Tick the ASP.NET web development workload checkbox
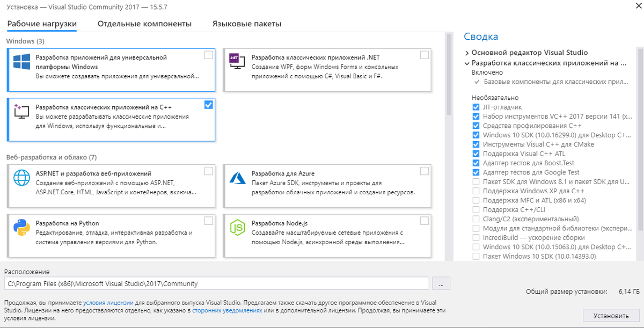 [x=208, y=171]
